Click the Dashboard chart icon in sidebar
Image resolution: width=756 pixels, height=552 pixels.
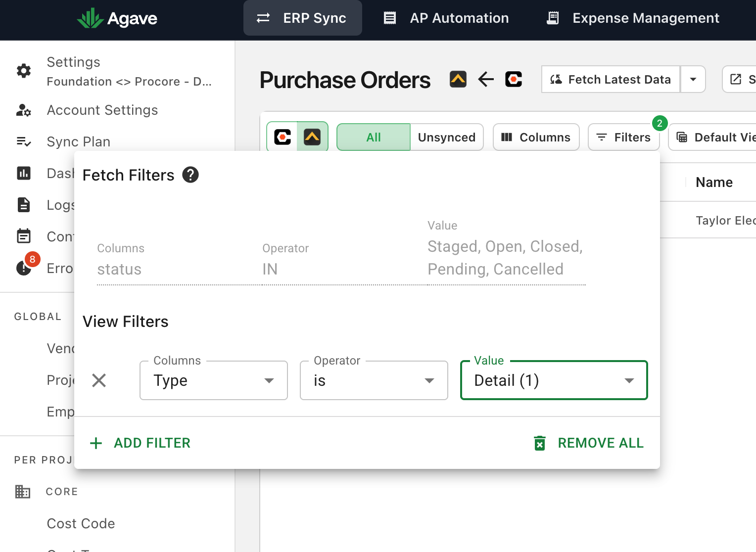24,173
